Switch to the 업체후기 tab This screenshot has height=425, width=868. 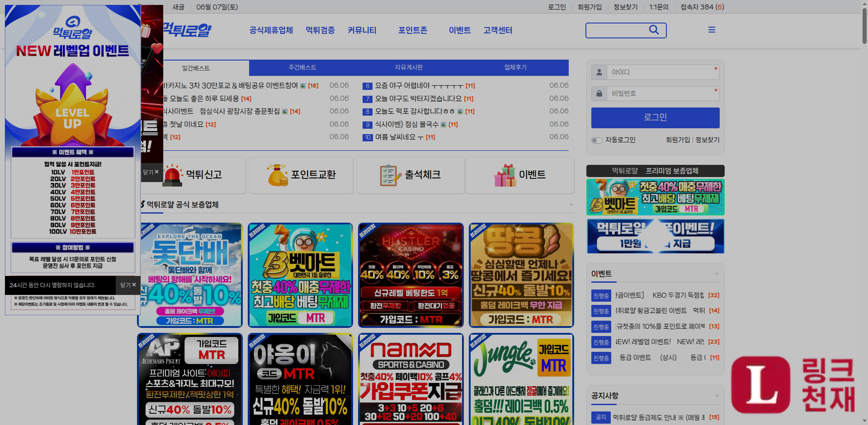tap(515, 67)
